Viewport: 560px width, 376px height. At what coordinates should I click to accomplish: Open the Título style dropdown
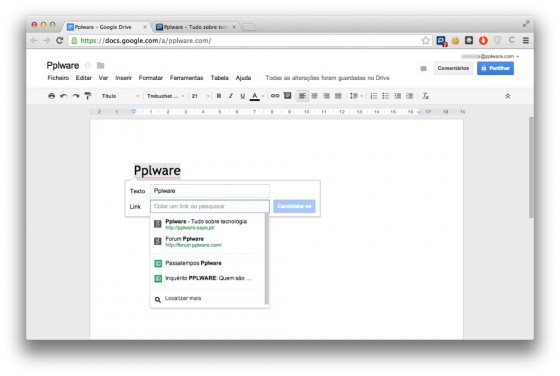[x=120, y=96]
